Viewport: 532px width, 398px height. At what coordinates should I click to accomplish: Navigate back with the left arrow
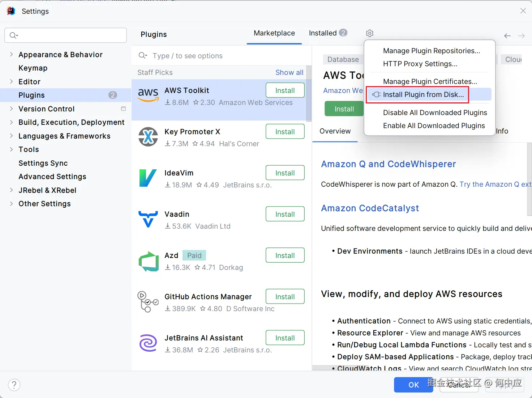[507, 36]
